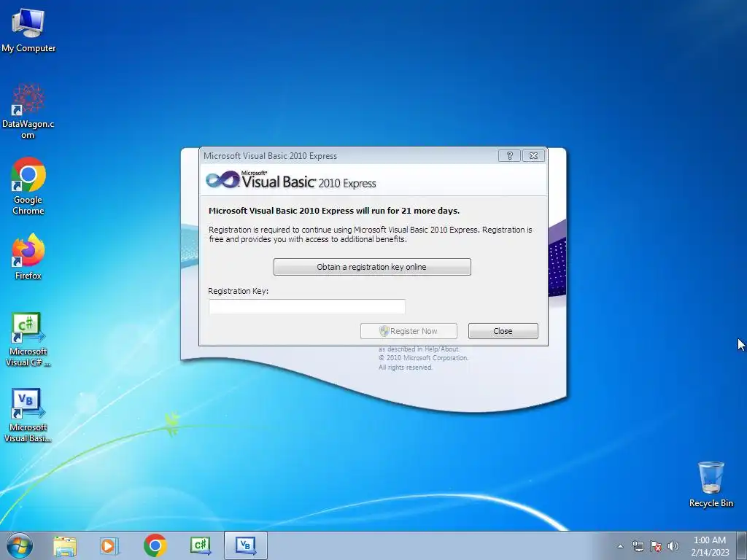Open the volume speaker tray icon
Screen dimensions: 747x560
tap(673, 546)
